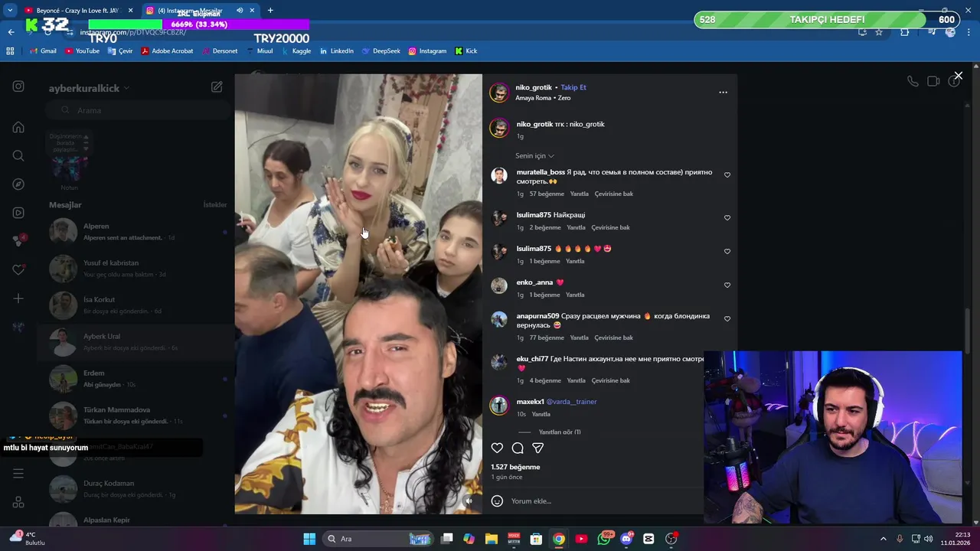Bookmark page with star icon
Image resolution: width=980 pixels, height=551 pixels.
pyautogui.click(x=879, y=32)
